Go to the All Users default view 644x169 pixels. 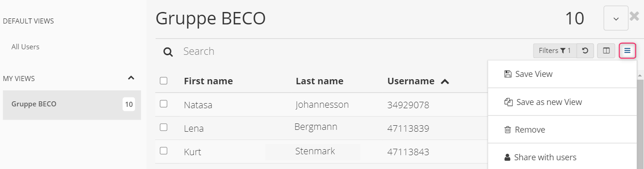click(x=25, y=47)
